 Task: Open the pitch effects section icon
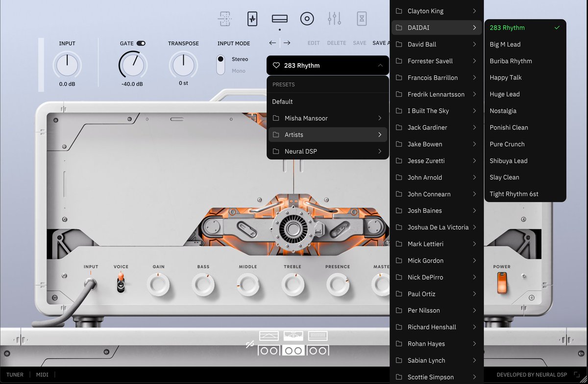coord(224,19)
